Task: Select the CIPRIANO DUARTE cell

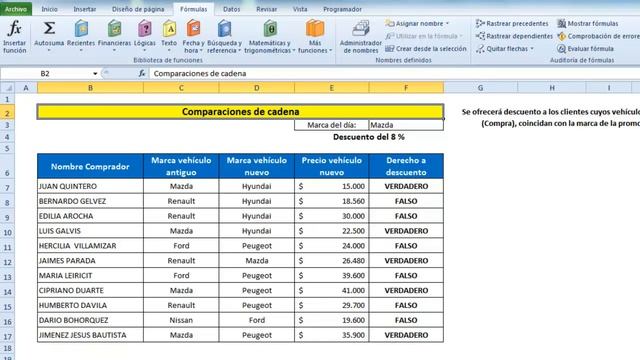Action: [x=90, y=291]
